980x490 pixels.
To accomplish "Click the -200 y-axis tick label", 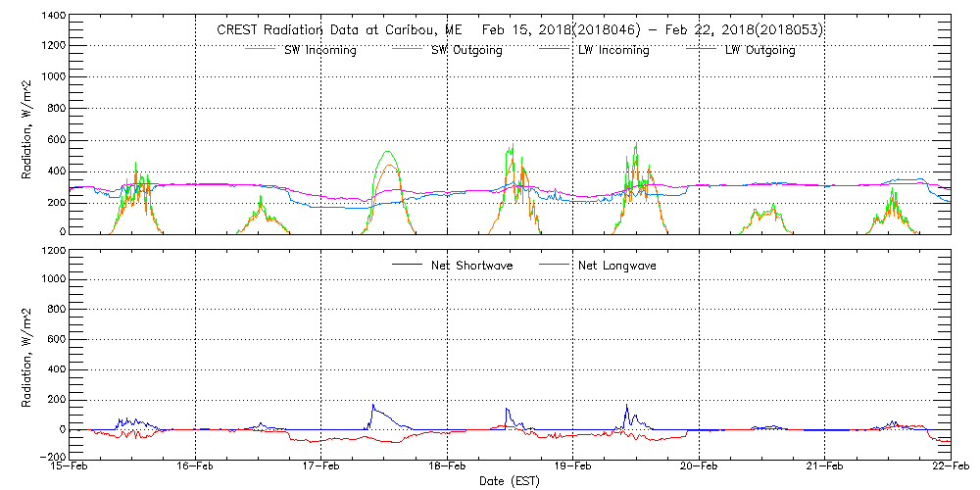I will [52, 458].
